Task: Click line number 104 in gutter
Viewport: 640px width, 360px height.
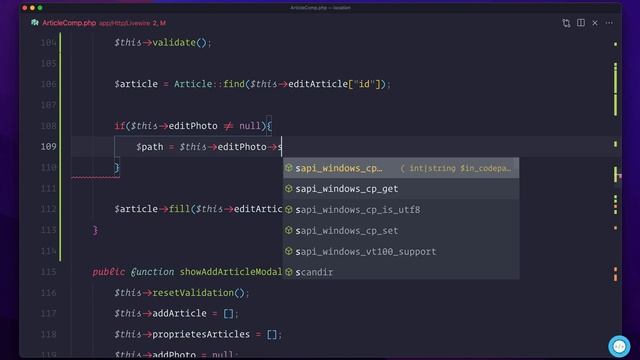Action: coord(49,42)
